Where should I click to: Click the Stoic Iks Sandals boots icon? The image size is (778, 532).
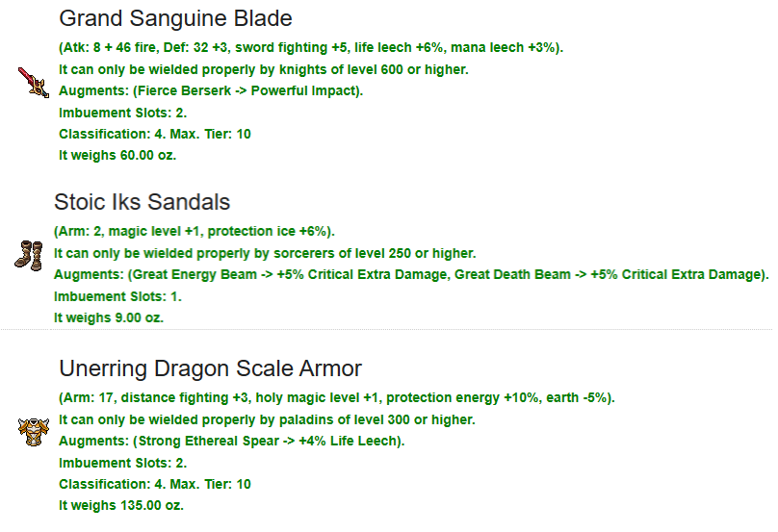pyautogui.click(x=29, y=256)
